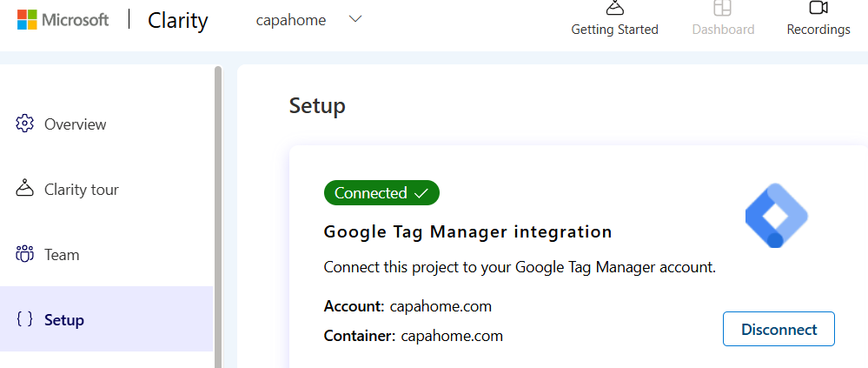
Task: Click the Clarity tour hanger icon
Action: click(x=25, y=189)
